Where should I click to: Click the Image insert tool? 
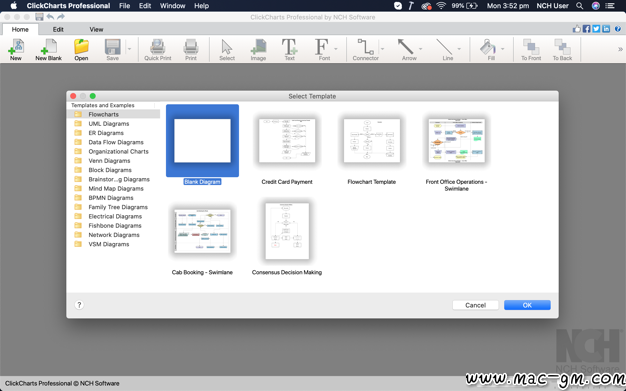(x=258, y=50)
